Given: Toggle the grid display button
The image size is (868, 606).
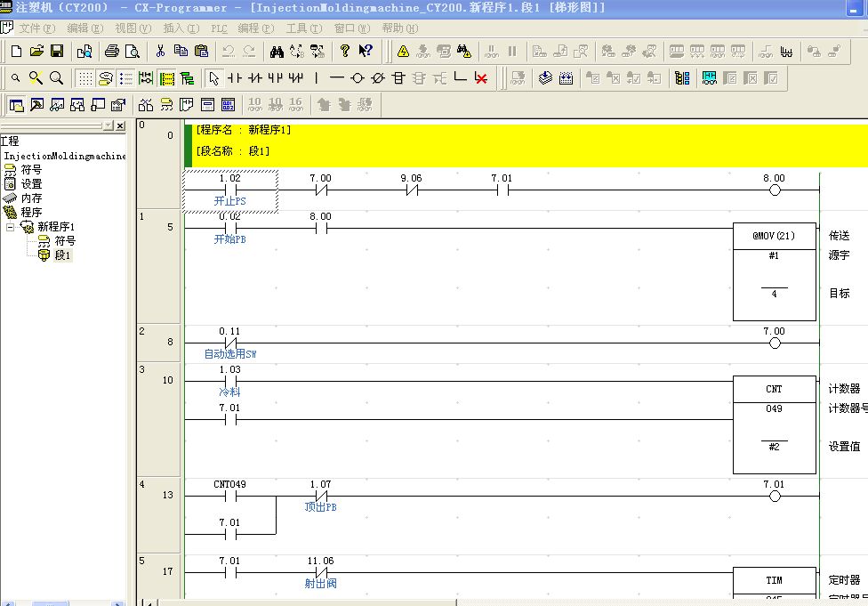Looking at the screenshot, I should pos(84,78).
